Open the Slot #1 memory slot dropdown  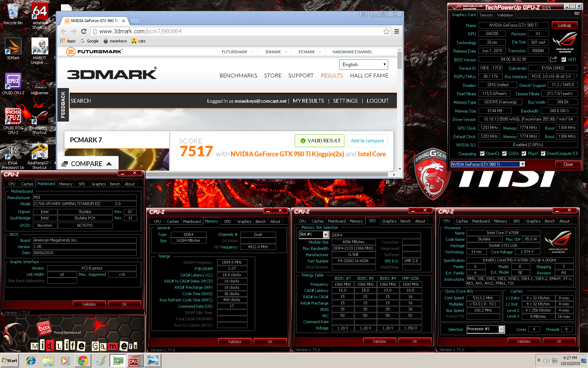pyautogui.click(x=326, y=234)
